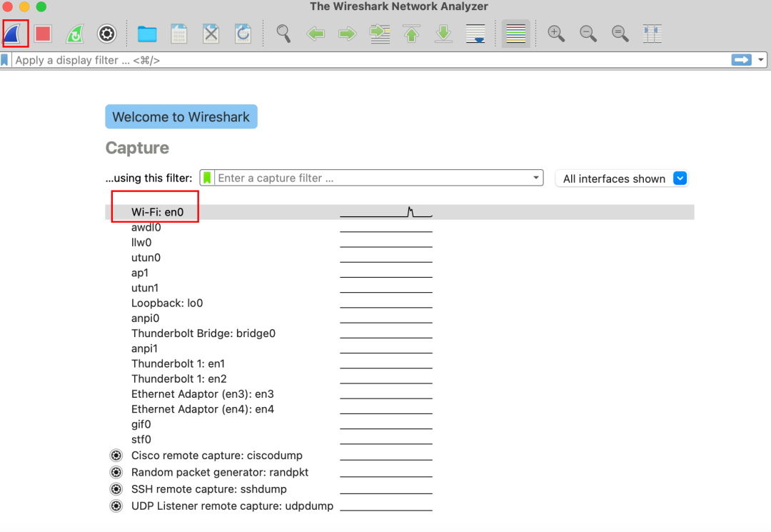Open udpdump interface settings gear
771x532 pixels.
coord(116,506)
